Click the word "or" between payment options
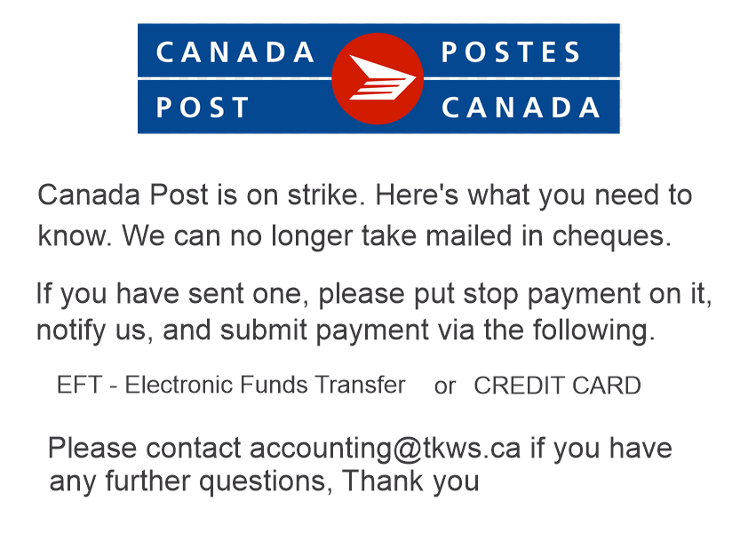756x533 pixels. 444,386
